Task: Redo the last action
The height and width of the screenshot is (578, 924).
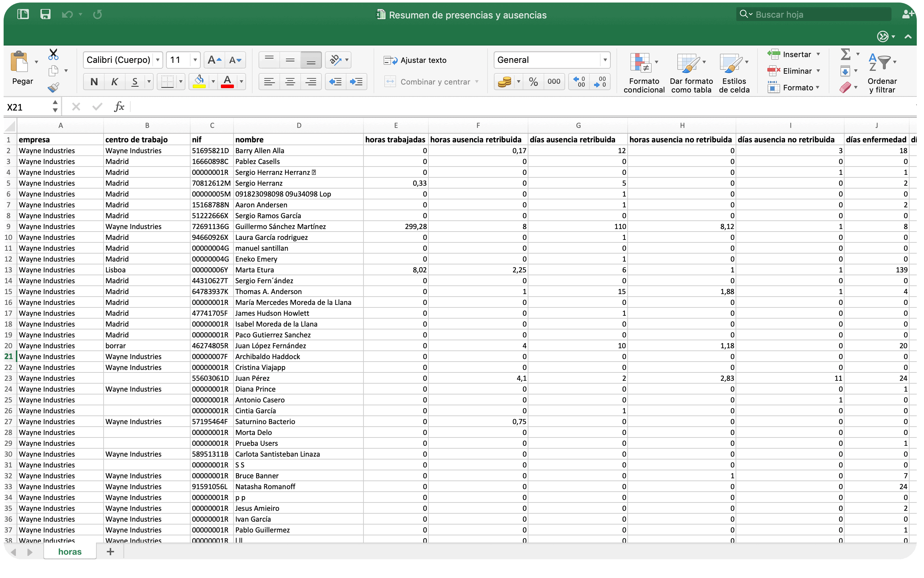Action: click(x=97, y=14)
